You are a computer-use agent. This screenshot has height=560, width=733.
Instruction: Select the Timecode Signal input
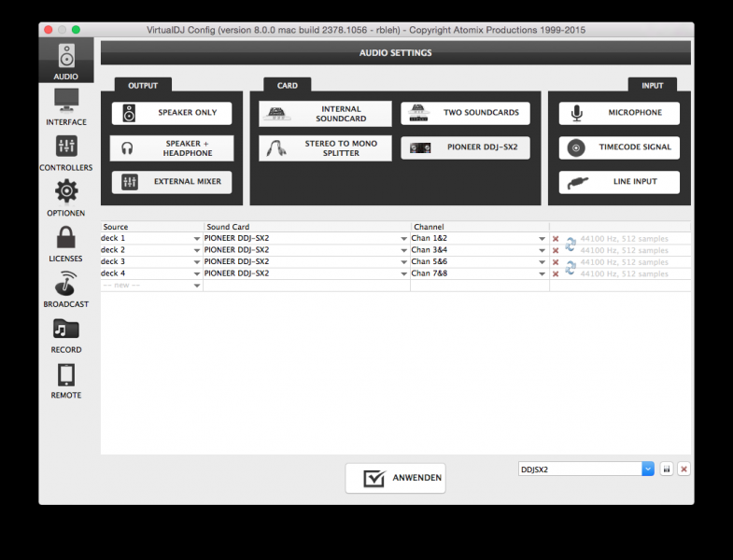[x=619, y=147]
